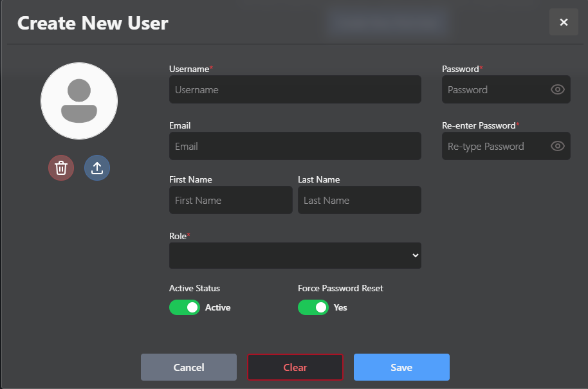588x389 pixels.
Task: Click the default user avatar placeholder
Action: [79, 101]
